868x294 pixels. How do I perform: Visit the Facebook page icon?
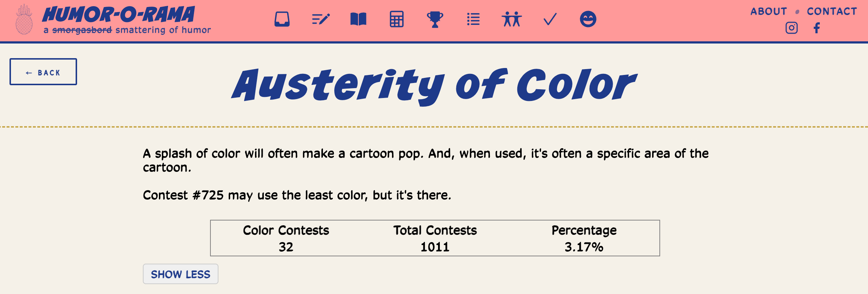817,28
